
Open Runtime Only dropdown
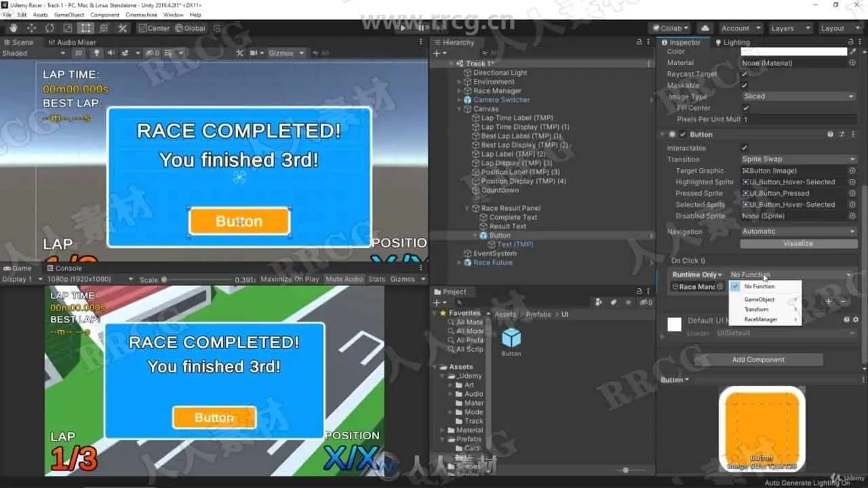697,274
